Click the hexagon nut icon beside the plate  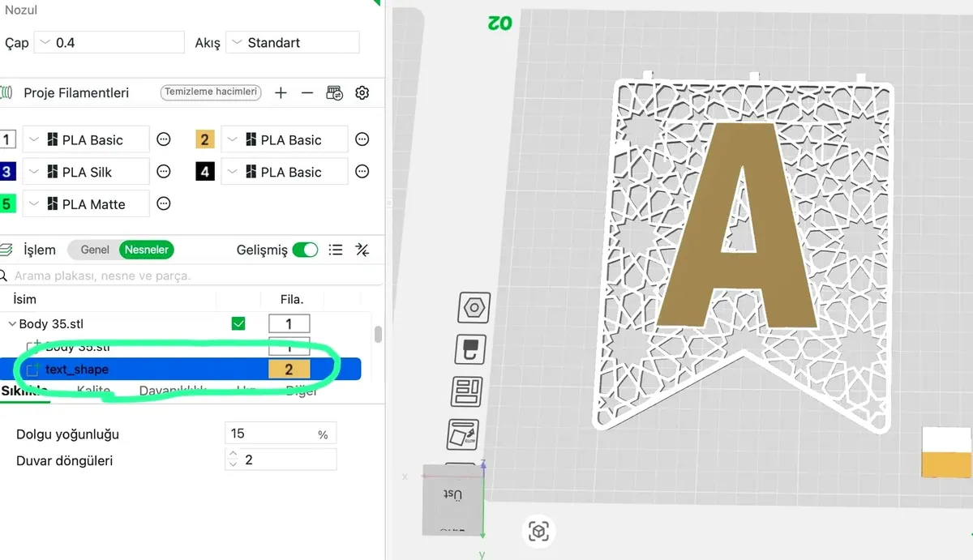coord(474,308)
